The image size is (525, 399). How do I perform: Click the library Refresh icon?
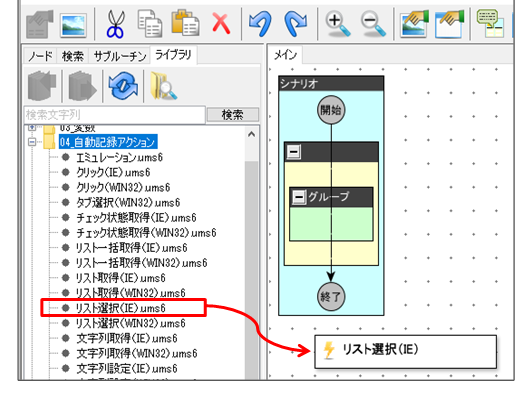coord(123,86)
